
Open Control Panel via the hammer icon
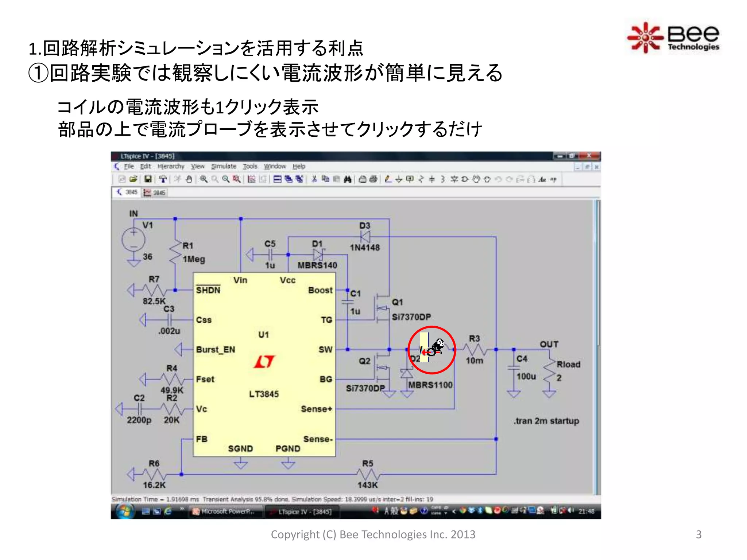tap(163, 179)
